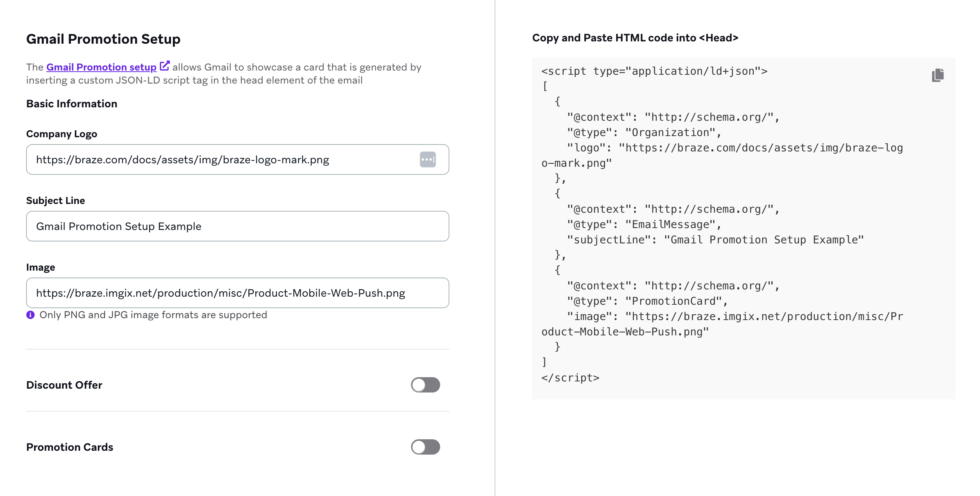This screenshot has height=496, width=980.
Task: Click the Basic Information heading
Action: click(71, 103)
